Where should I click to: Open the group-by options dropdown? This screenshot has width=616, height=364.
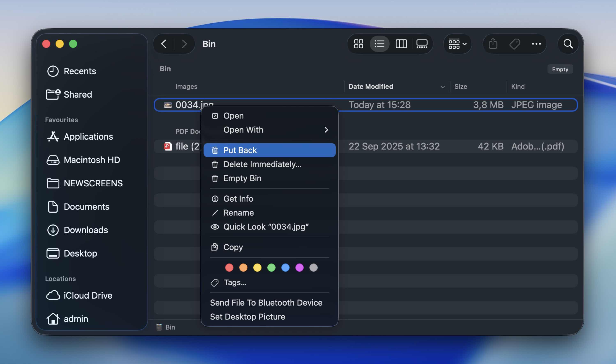click(457, 44)
